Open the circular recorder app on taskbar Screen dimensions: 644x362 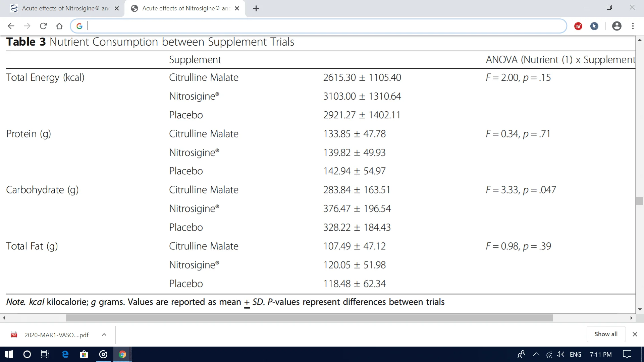click(x=103, y=354)
